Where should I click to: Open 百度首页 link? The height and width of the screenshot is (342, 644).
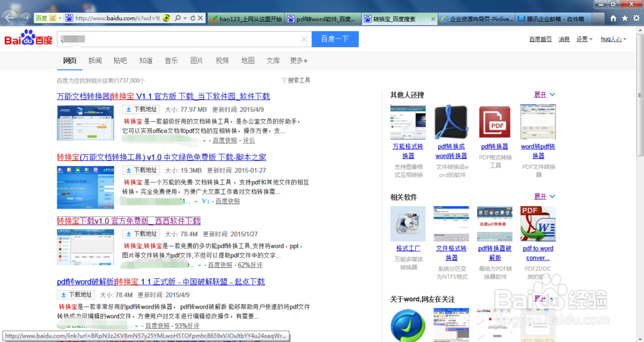pyautogui.click(x=540, y=39)
